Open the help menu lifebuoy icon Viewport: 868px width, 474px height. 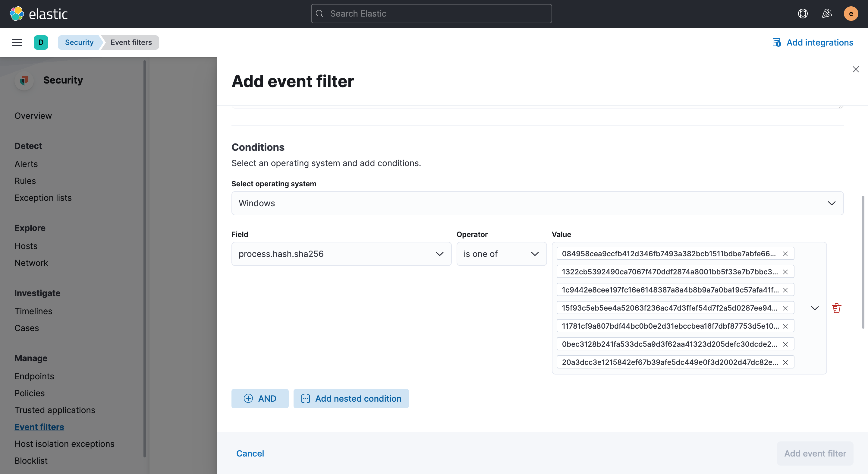coord(803,14)
